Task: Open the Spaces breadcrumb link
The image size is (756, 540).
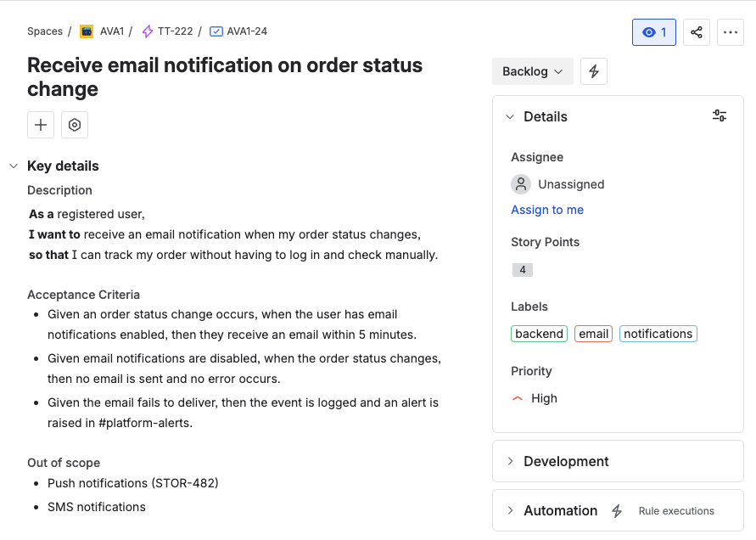Action: (x=45, y=31)
